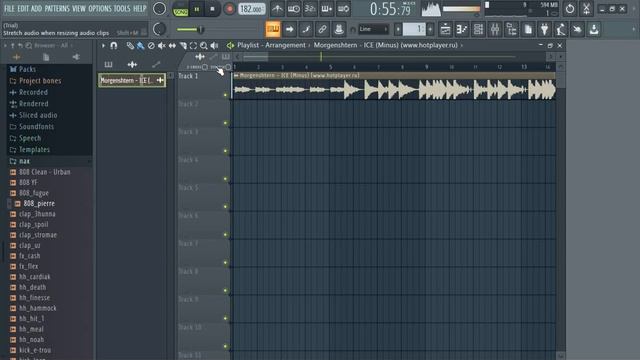Mute Track 3 with its green light

click(x=225, y=151)
